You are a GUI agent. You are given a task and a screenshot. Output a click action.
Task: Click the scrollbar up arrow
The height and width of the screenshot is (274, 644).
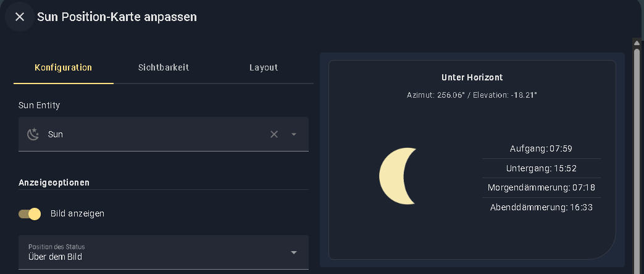(x=637, y=43)
